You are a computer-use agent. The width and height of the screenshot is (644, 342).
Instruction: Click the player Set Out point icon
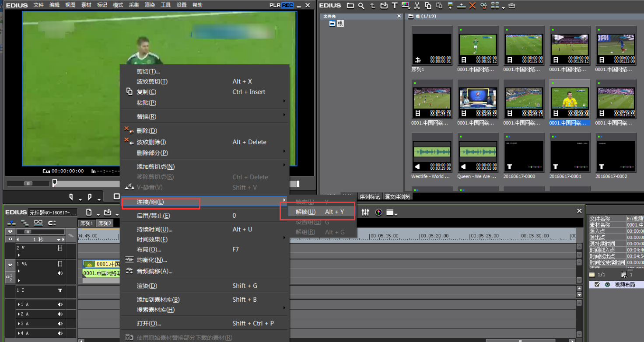click(90, 197)
